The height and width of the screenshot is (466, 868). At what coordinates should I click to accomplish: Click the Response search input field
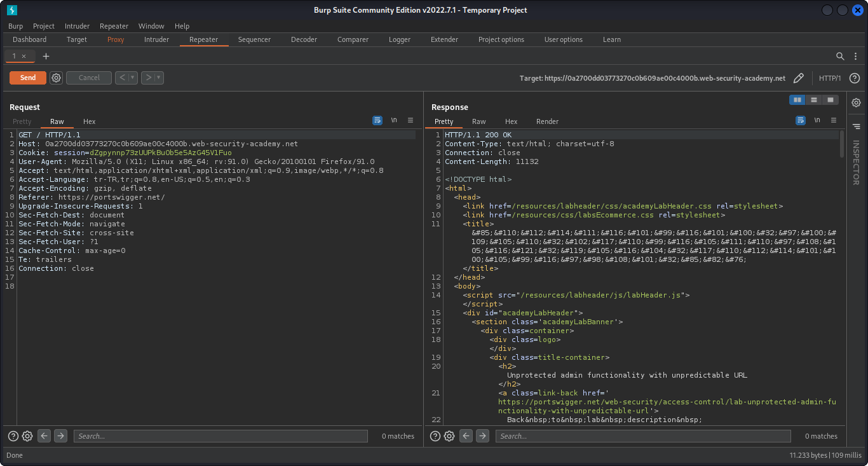[643, 436]
